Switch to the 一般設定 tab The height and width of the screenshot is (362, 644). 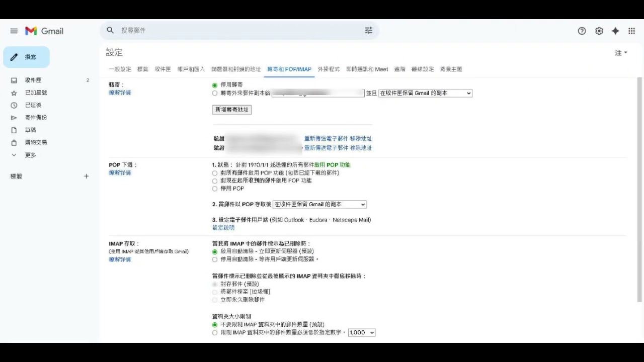tap(120, 69)
